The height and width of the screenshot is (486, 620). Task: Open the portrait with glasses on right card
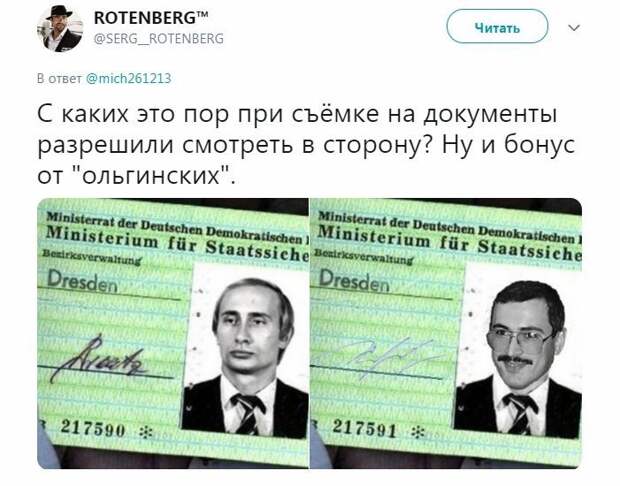518,351
